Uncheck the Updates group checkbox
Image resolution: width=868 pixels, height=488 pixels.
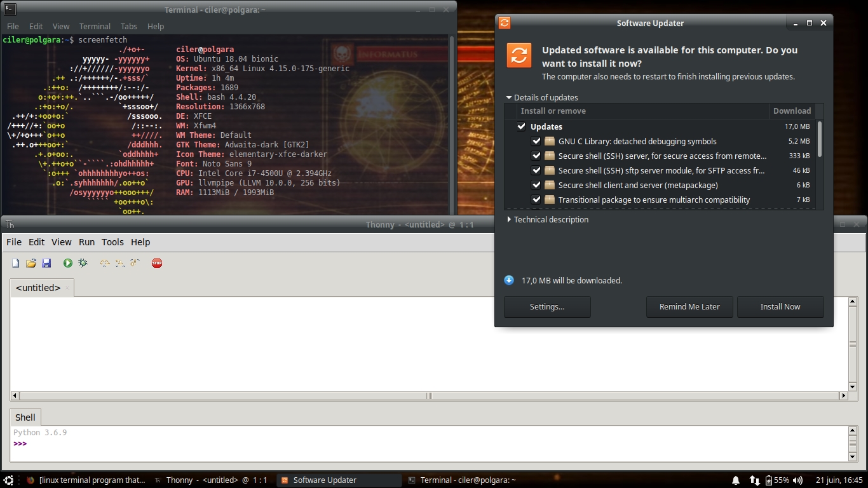coord(522,126)
